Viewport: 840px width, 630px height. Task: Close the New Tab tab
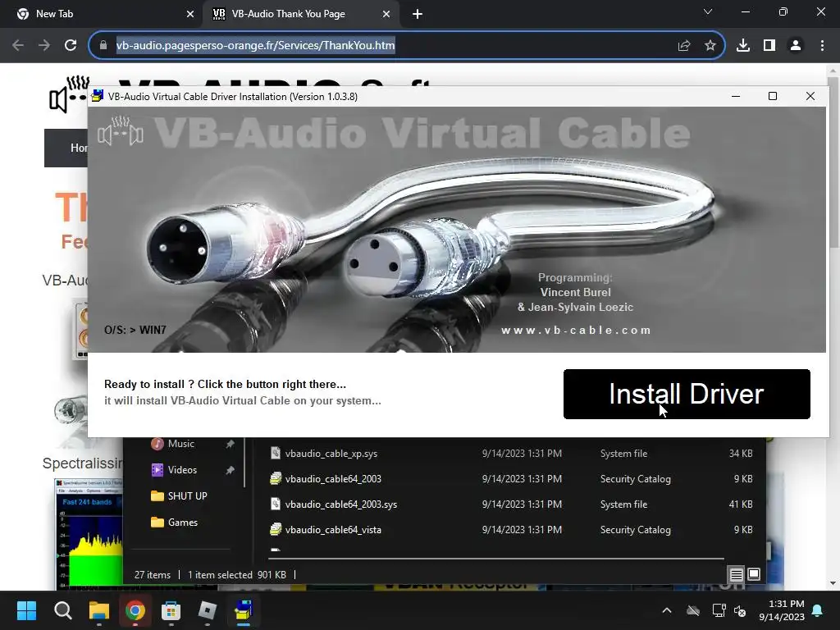[x=190, y=14]
